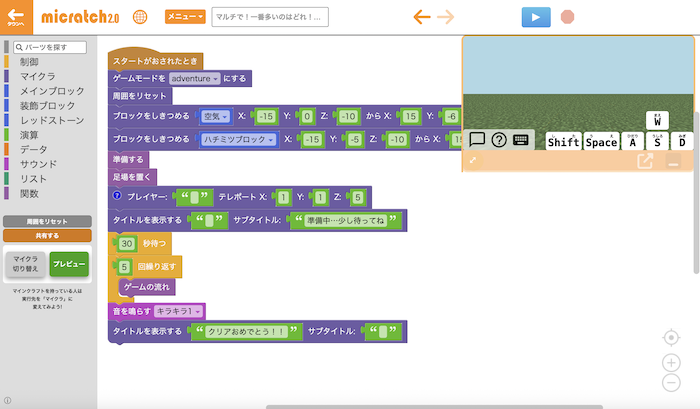Viewport: 700px width, 409px height.
Task: Redo with the right orange arrow
Action: (x=446, y=17)
